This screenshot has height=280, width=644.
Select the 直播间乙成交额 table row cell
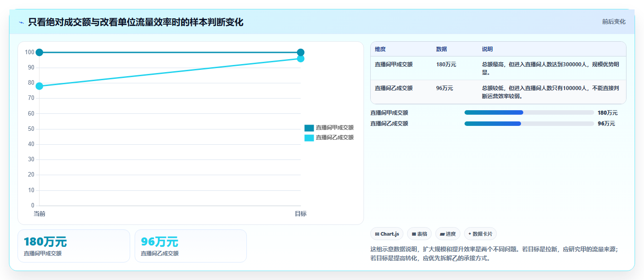click(x=394, y=88)
